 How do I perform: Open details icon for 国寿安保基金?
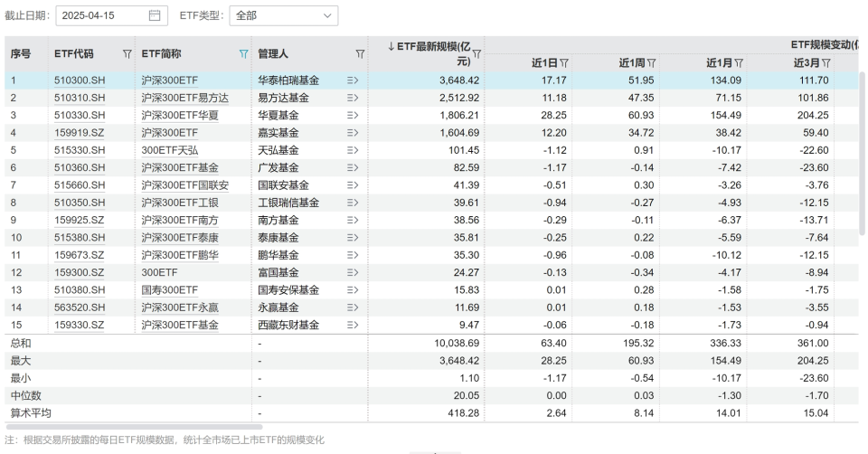[353, 290]
